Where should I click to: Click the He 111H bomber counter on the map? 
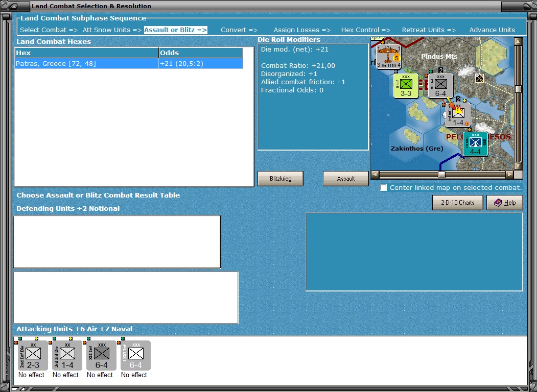pyautogui.click(x=389, y=57)
